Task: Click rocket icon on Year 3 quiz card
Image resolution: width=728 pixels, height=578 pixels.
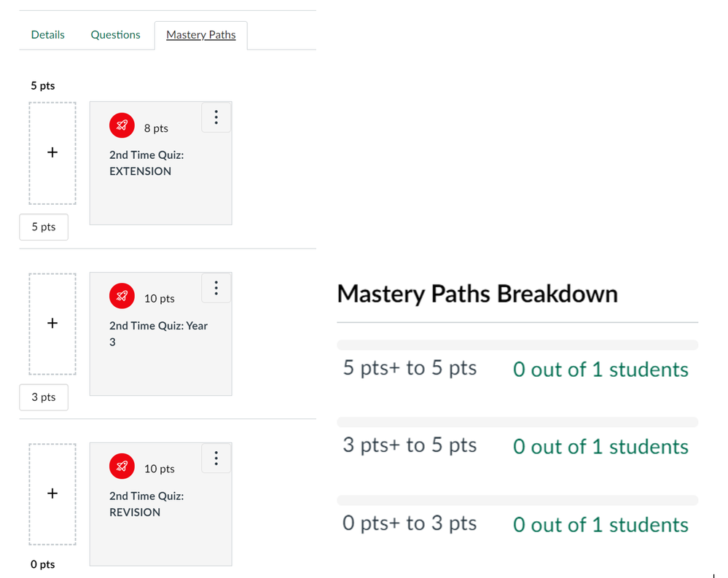Action: pyautogui.click(x=122, y=297)
